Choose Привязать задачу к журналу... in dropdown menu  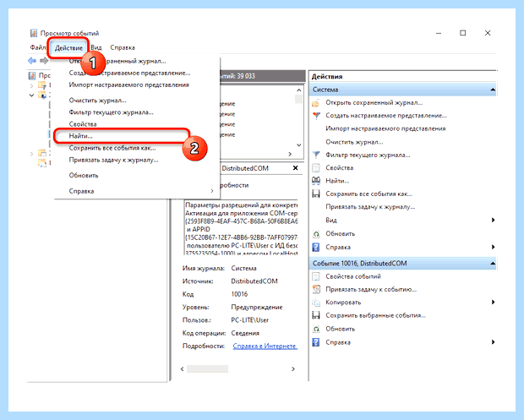[136, 160]
